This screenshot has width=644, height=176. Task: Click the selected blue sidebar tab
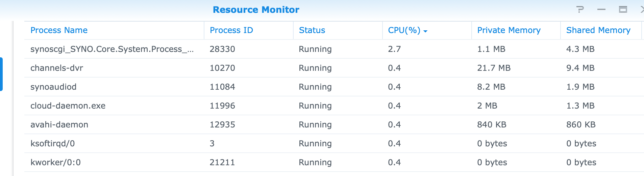(1, 74)
